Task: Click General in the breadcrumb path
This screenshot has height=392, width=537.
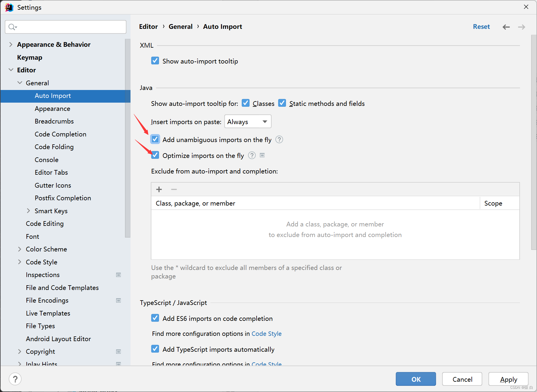Action: [x=180, y=26]
